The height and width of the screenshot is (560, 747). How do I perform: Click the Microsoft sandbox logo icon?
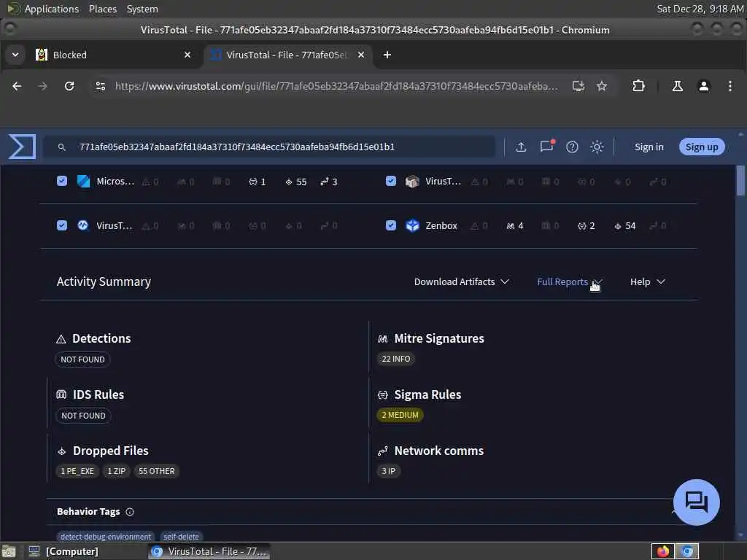tap(83, 182)
